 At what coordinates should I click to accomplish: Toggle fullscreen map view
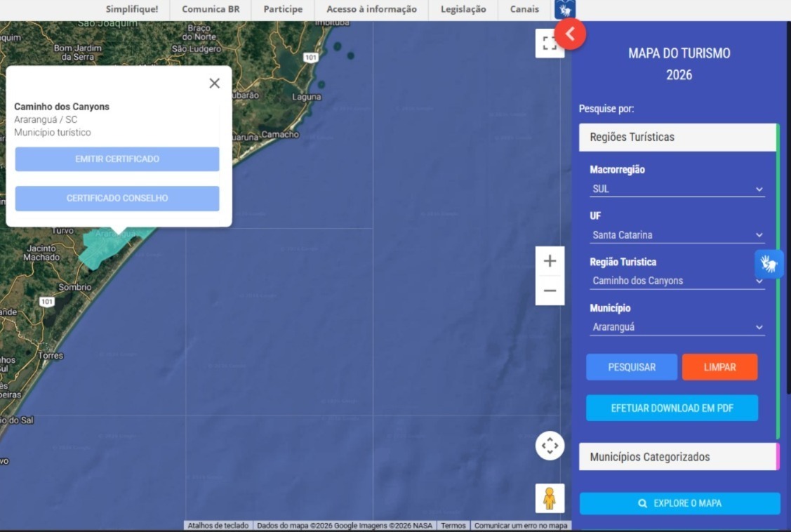pos(549,43)
